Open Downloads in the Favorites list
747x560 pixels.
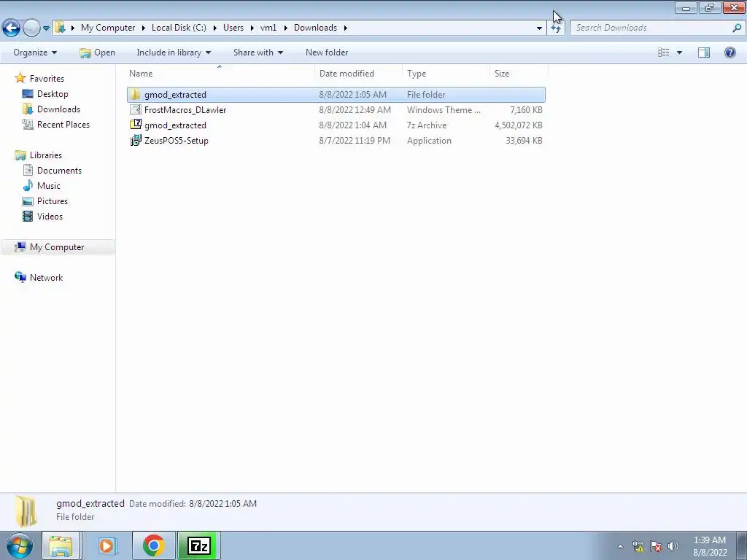coord(58,109)
